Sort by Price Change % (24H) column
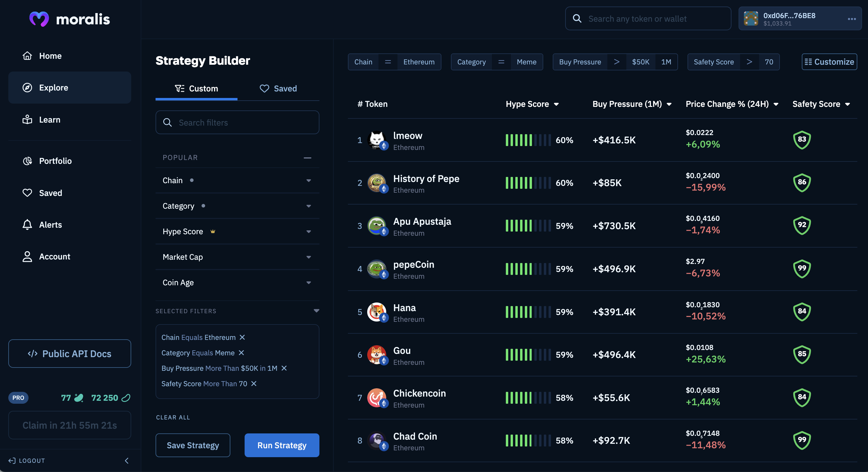Viewport: 868px width, 472px height. (x=732, y=104)
